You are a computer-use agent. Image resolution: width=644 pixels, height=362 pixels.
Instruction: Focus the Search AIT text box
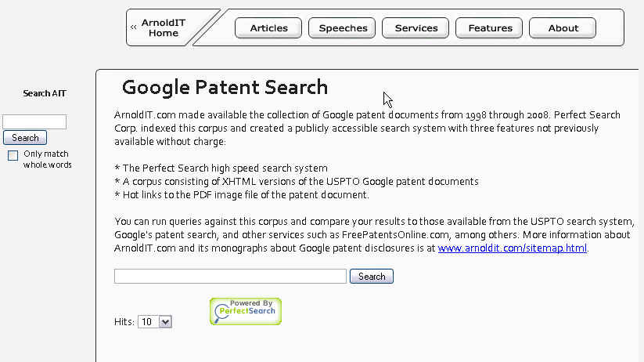point(34,121)
